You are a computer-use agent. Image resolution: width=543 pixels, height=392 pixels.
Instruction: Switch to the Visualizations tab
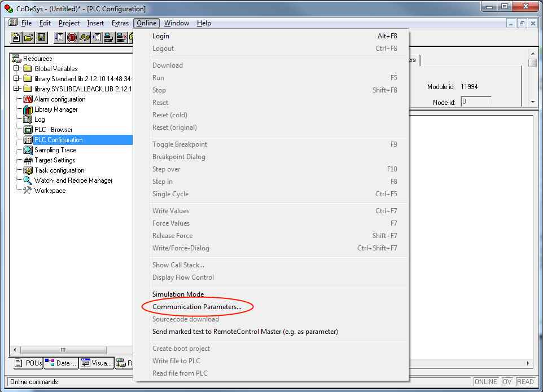pos(97,363)
